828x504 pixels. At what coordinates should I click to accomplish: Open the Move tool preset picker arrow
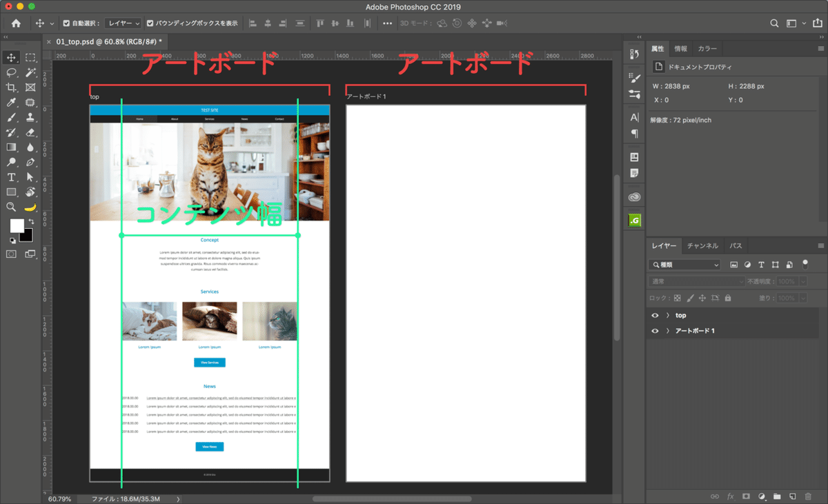[53, 23]
